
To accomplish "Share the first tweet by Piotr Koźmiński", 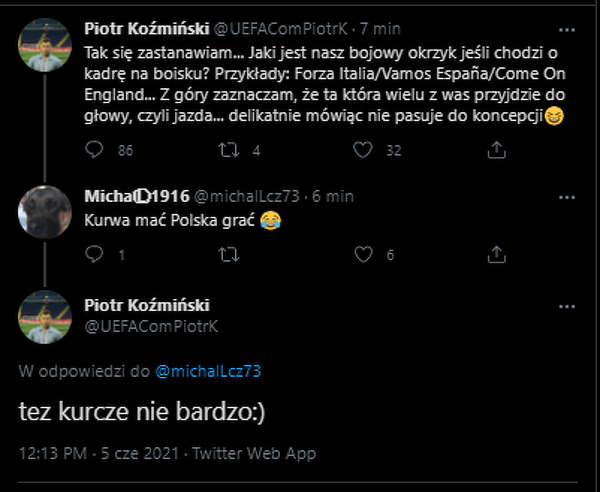I will tap(496, 150).
